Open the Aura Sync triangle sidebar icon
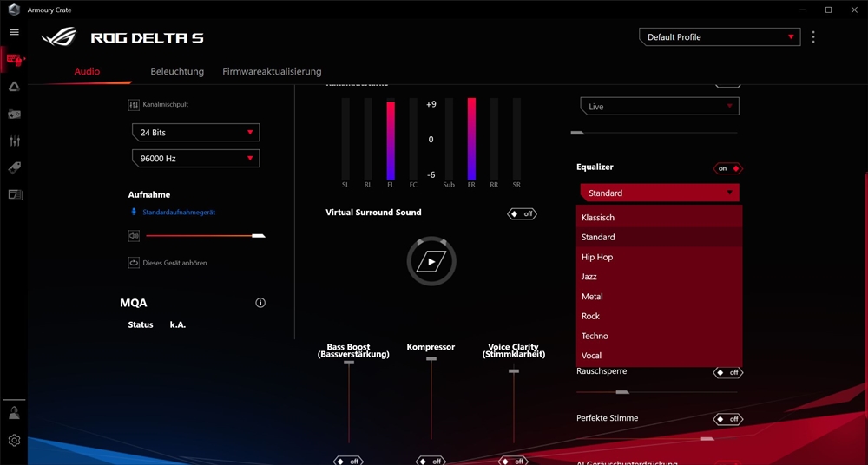The image size is (868, 465). [x=14, y=87]
